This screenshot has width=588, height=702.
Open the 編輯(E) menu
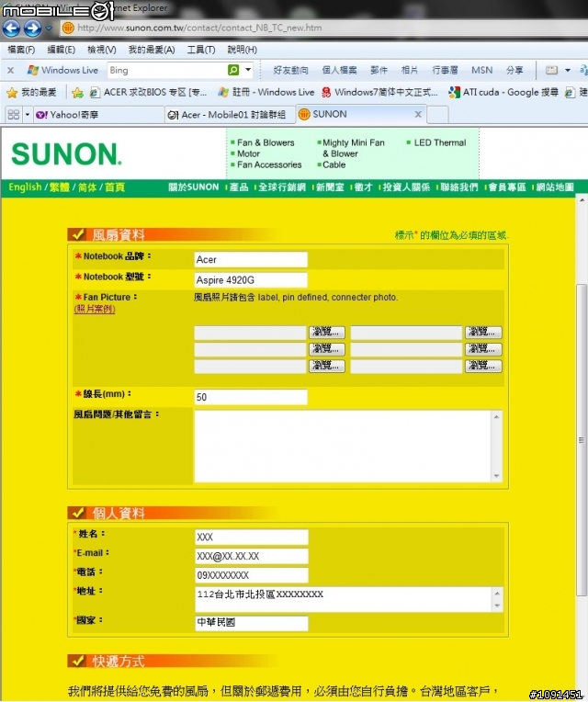click(62, 50)
